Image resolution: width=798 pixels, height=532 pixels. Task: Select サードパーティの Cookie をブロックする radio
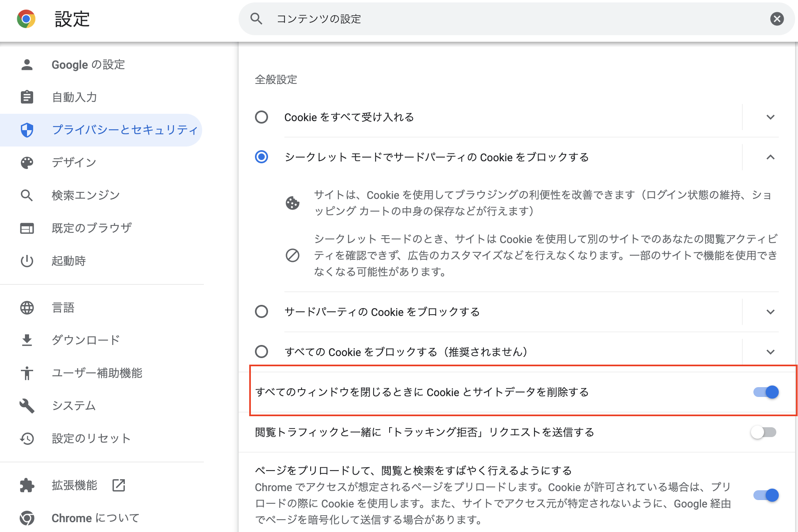click(261, 312)
